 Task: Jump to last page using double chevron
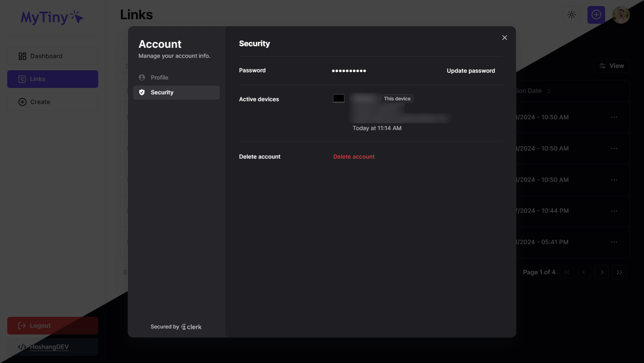point(619,272)
